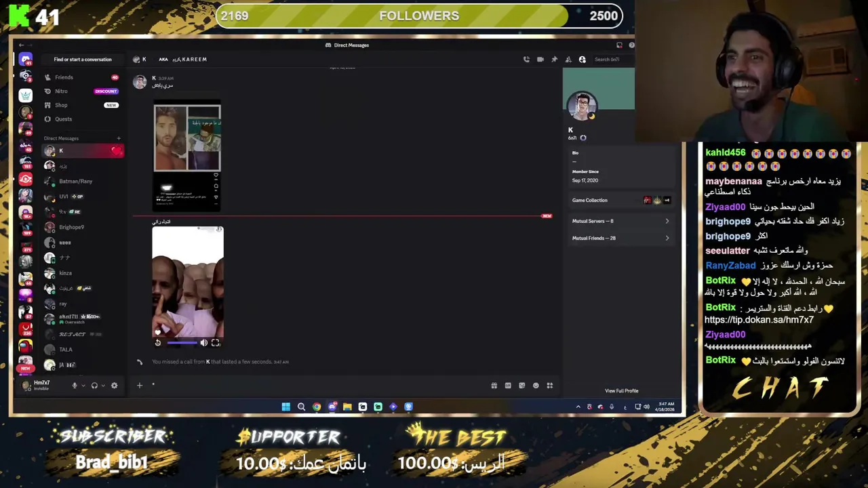Open the gift picker in message bar
The width and height of the screenshot is (868, 488).
pos(494,386)
